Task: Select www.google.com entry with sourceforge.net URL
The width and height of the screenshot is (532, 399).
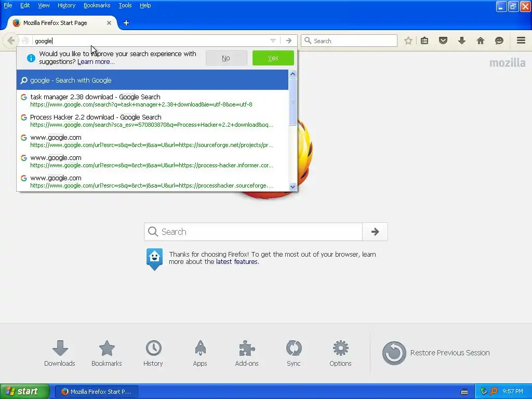Action: (x=152, y=141)
